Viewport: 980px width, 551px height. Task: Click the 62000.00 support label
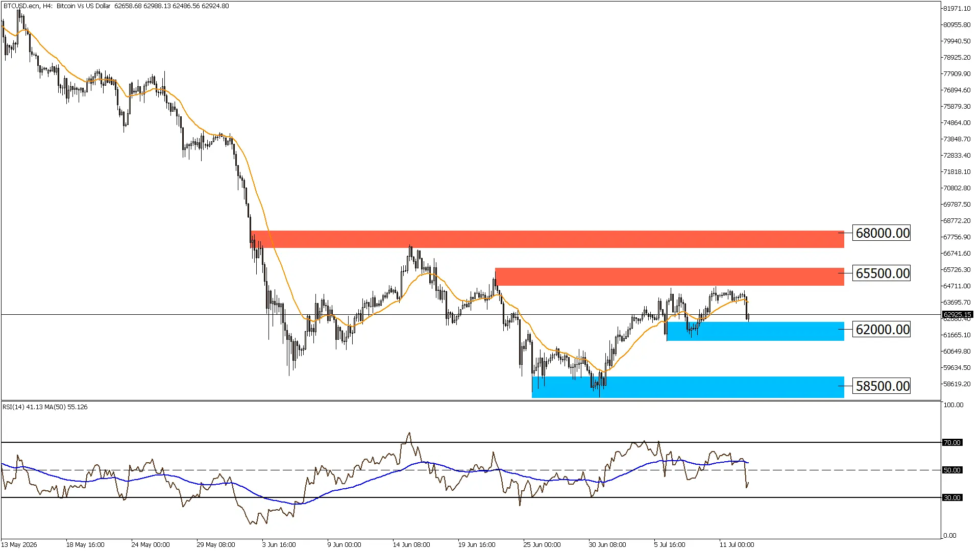883,330
